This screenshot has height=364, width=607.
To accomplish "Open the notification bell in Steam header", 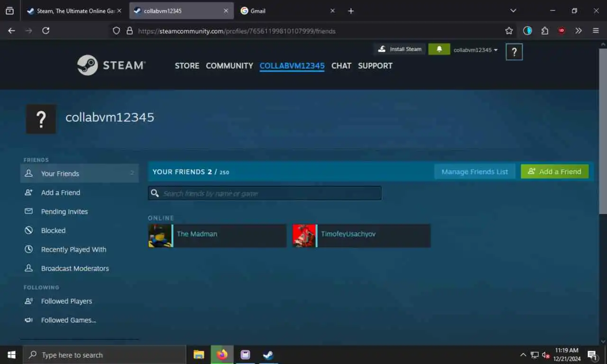I will pos(439,49).
